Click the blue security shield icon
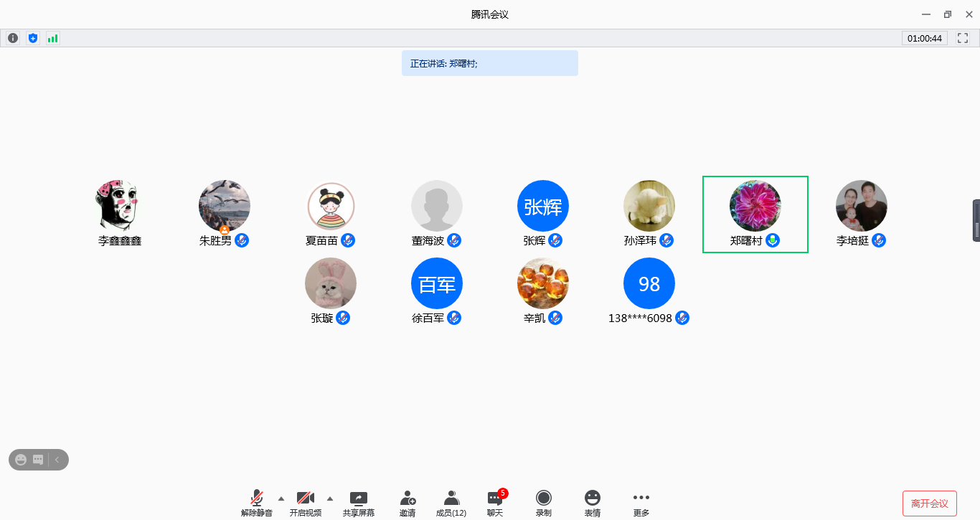Image resolution: width=980 pixels, height=520 pixels. coord(32,38)
